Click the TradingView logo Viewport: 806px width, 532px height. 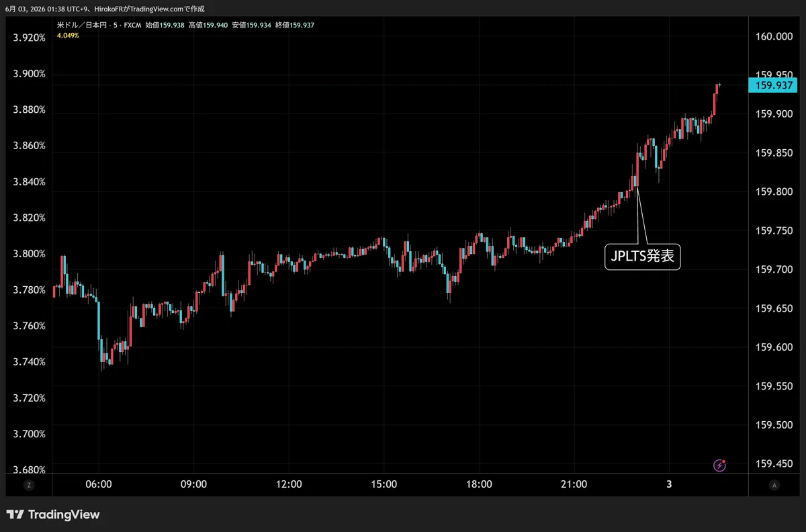53,515
